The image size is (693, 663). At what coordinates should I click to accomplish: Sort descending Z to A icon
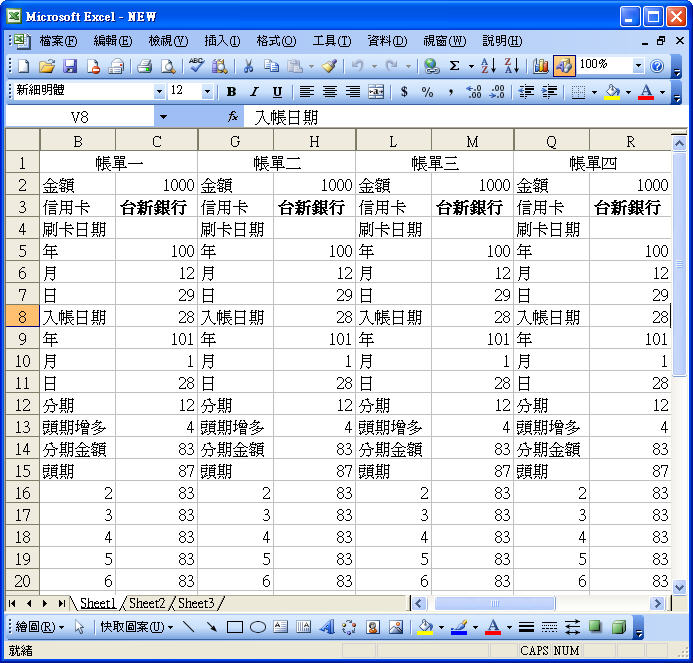point(512,66)
